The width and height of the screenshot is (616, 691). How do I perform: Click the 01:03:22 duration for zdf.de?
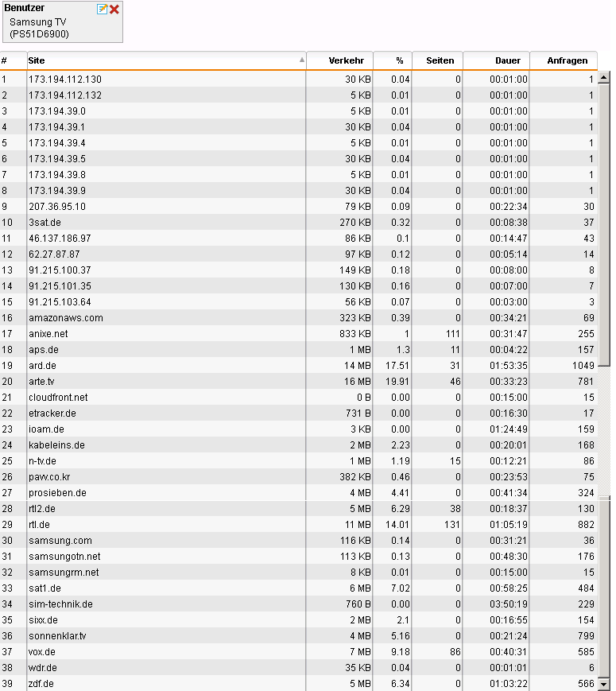pyautogui.click(x=509, y=684)
